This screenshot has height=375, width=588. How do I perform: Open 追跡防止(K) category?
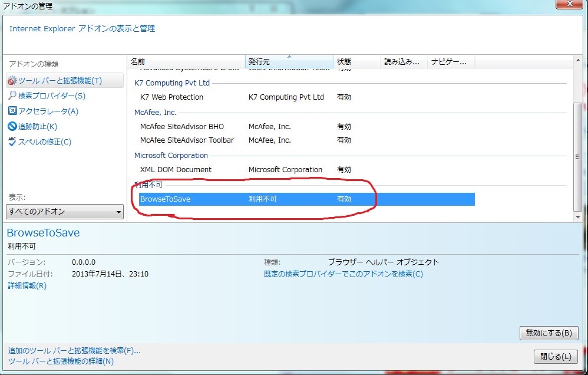pos(38,127)
